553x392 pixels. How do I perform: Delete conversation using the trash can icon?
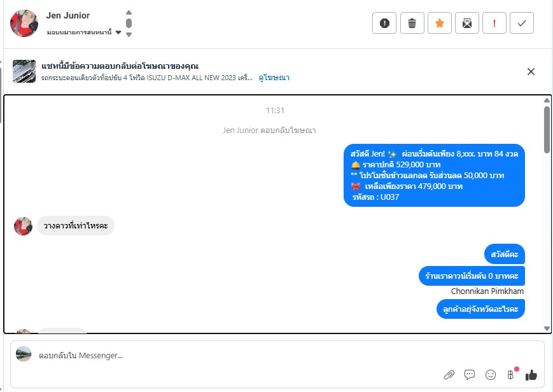pyautogui.click(x=412, y=24)
